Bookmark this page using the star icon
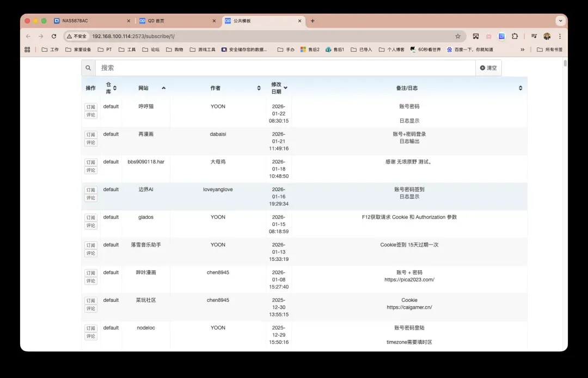The image size is (588, 378). coord(458,36)
